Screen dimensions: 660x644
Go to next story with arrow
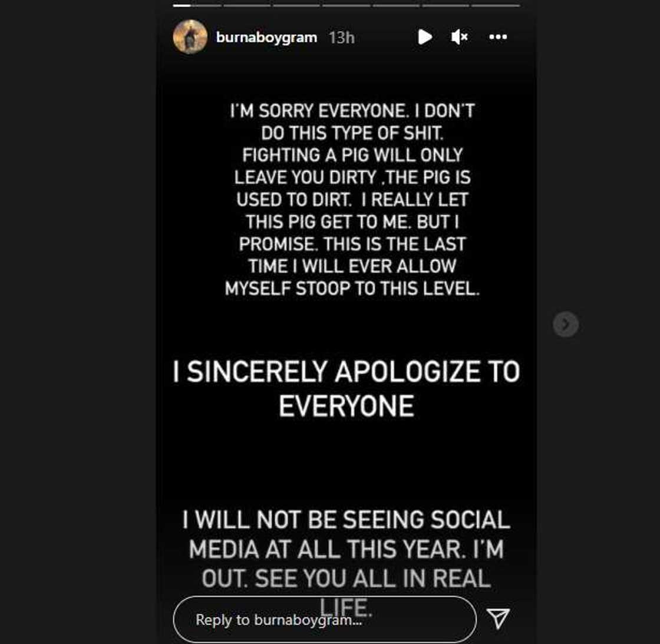coord(566,324)
